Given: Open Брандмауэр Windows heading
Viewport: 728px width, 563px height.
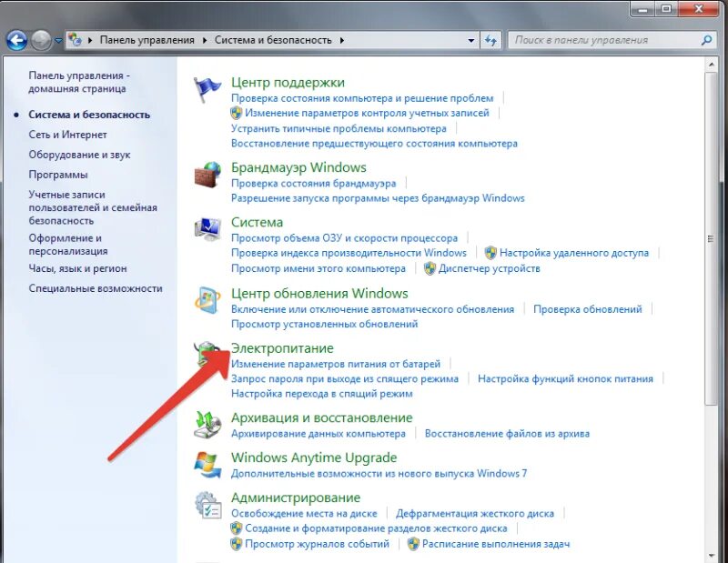Looking at the screenshot, I should 298,167.
